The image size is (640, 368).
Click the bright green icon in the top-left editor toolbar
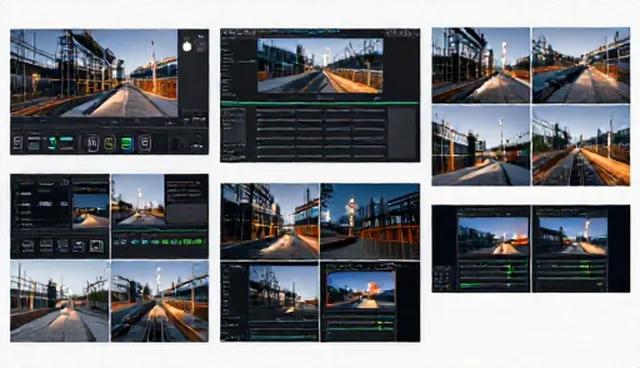pyautogui.click(x=127, y=144)
